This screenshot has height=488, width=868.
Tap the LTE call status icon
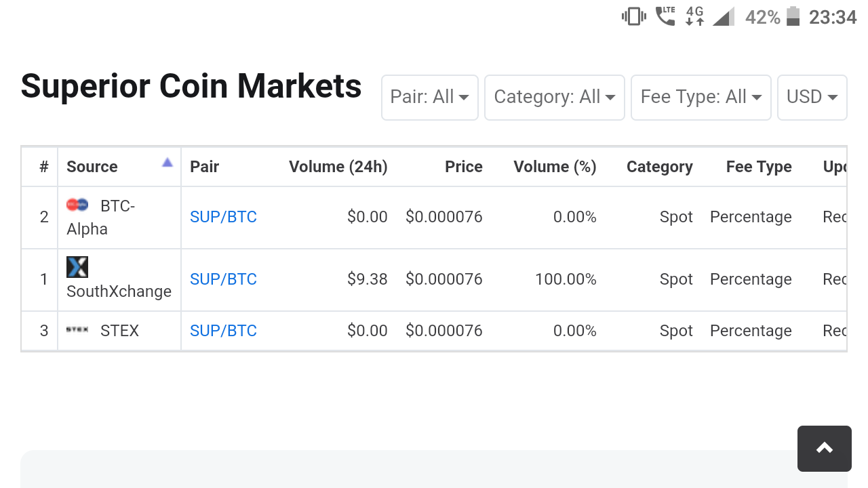coord(665,16)
